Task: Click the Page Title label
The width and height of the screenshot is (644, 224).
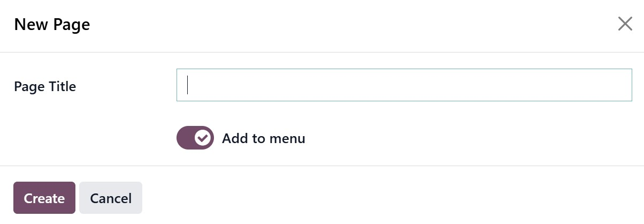Action: [45, 86]
